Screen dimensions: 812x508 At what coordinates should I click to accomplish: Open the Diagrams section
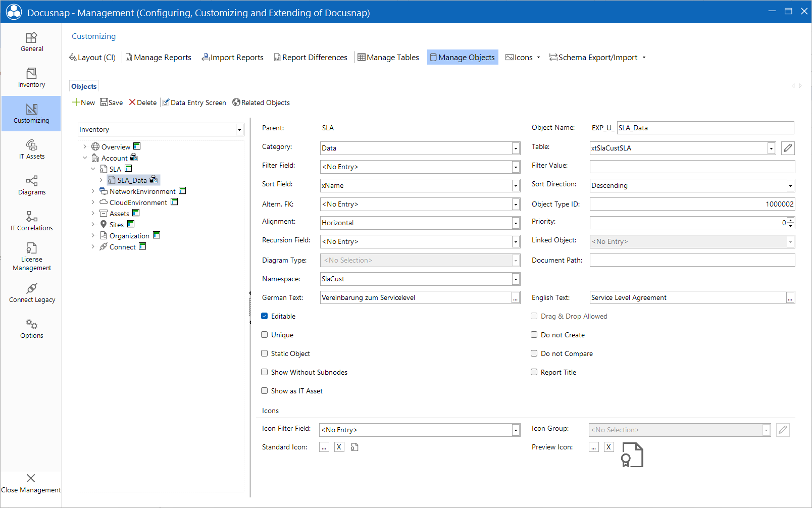click(x=31, y=185)
